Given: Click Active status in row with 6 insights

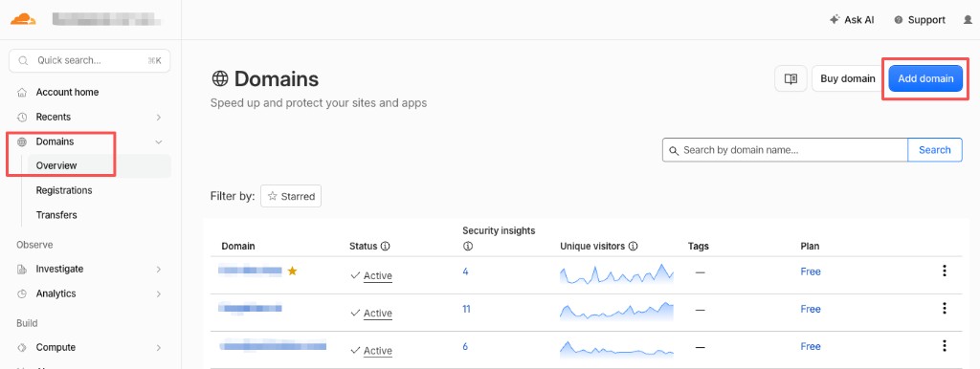Looking at the screenshot, I should (377, 351).
